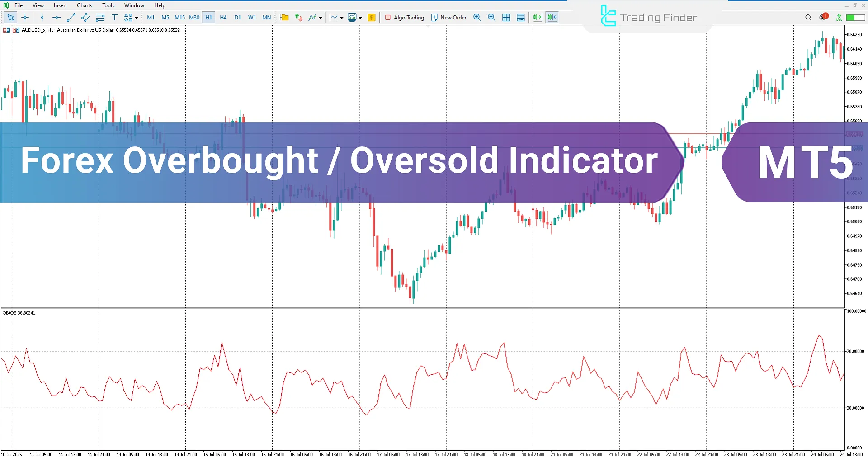Viewport: 868px width, 457px height.
Task: Open the chart display settings icon
Action: click(x=352, y=18)
